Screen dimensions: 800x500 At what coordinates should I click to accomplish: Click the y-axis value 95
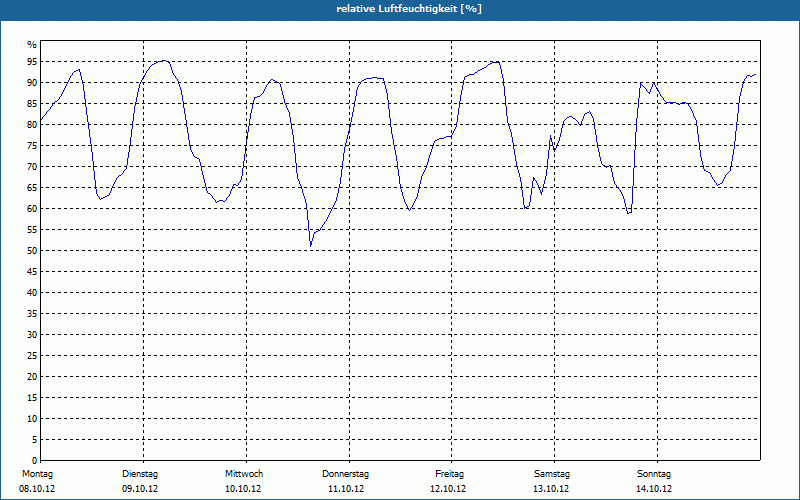coord(32,62)
